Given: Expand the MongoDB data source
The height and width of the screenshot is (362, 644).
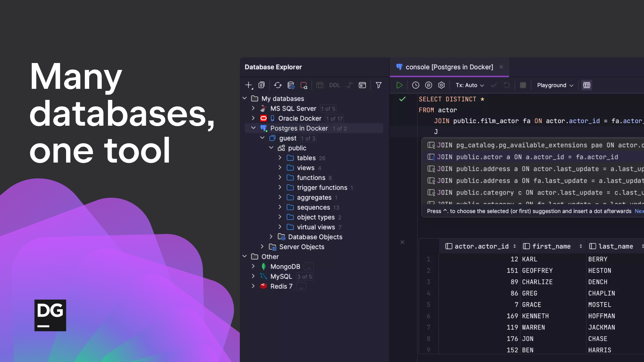Looking at the screenshot, I should click(x=254, y=266).
